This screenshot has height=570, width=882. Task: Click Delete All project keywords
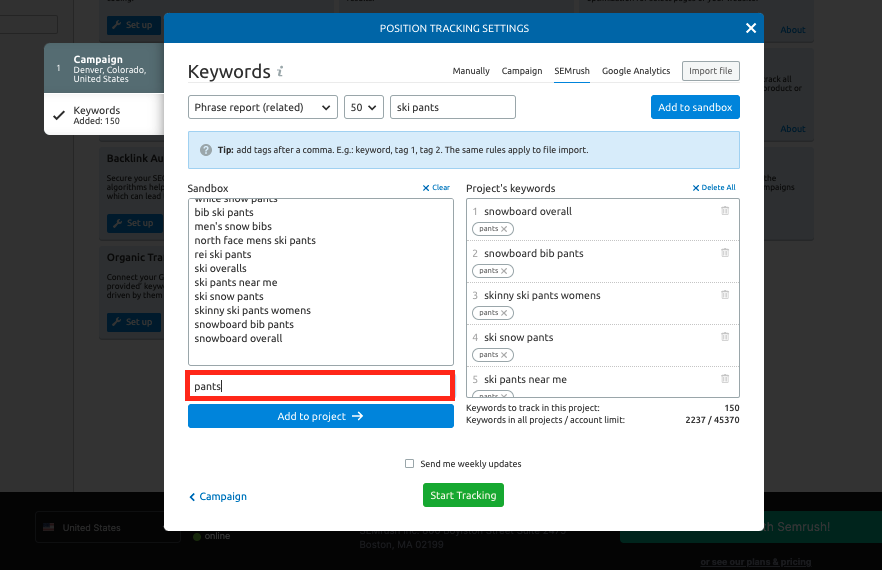[714, 188]
